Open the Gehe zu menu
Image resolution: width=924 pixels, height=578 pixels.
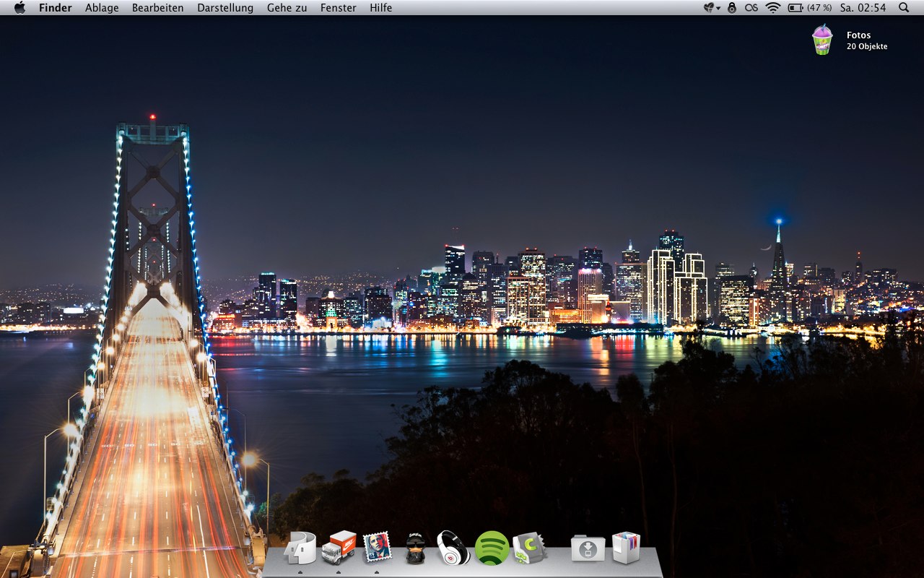[287, 8]
